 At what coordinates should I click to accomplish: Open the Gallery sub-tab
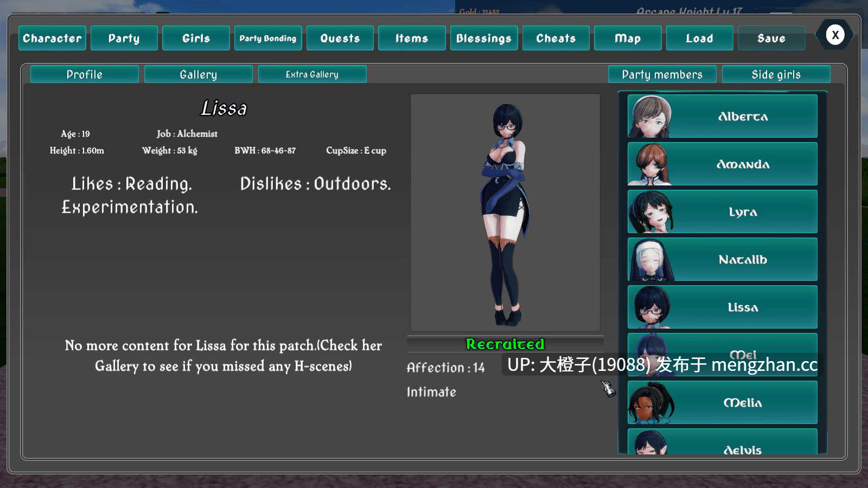[x=199, y=74]
